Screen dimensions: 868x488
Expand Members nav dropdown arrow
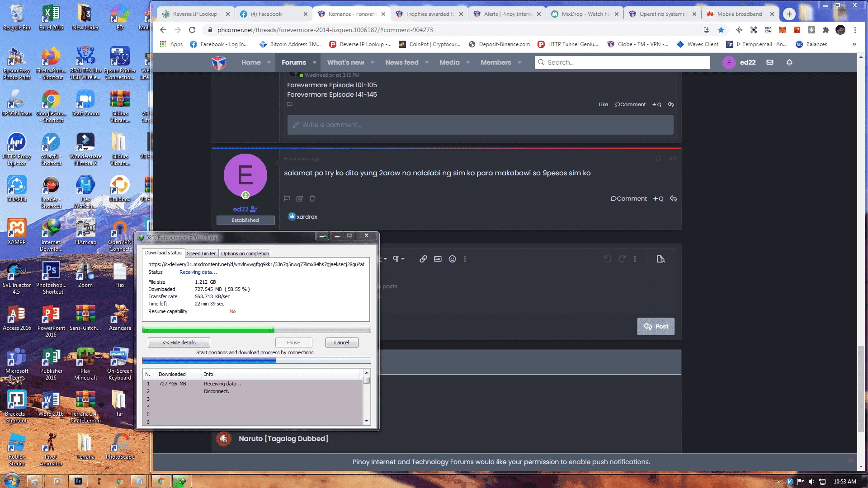point(519,62)
